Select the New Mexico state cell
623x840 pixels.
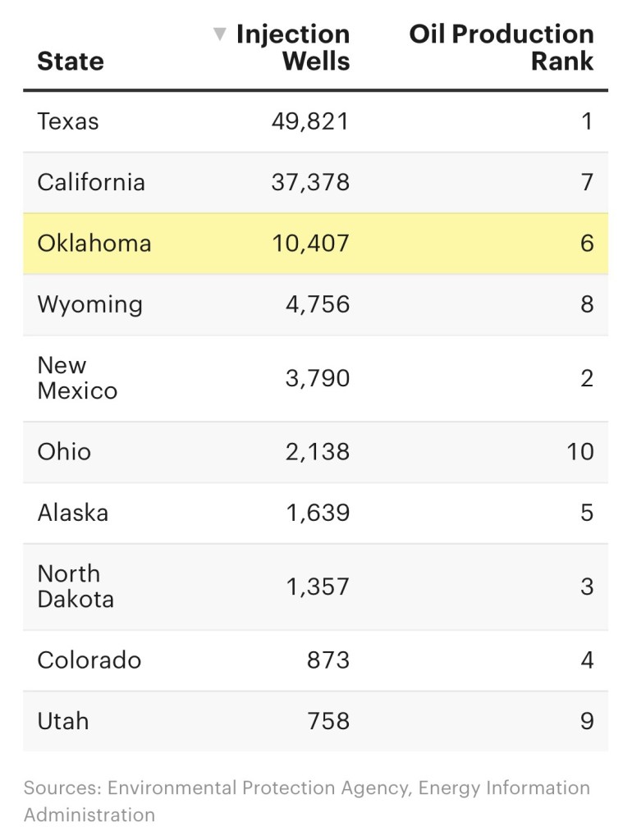[77, 378]
